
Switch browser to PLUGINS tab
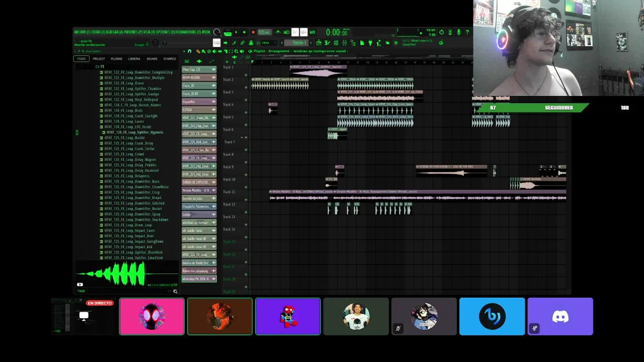117,59
